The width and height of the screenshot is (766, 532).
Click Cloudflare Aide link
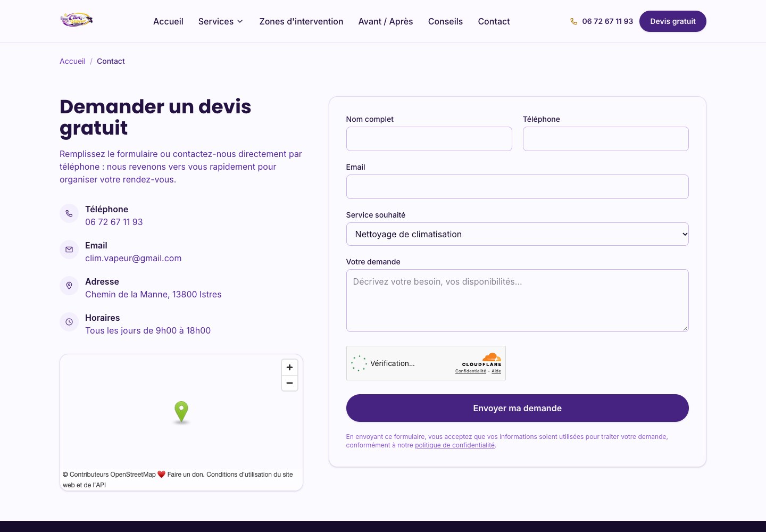[496, 371]
